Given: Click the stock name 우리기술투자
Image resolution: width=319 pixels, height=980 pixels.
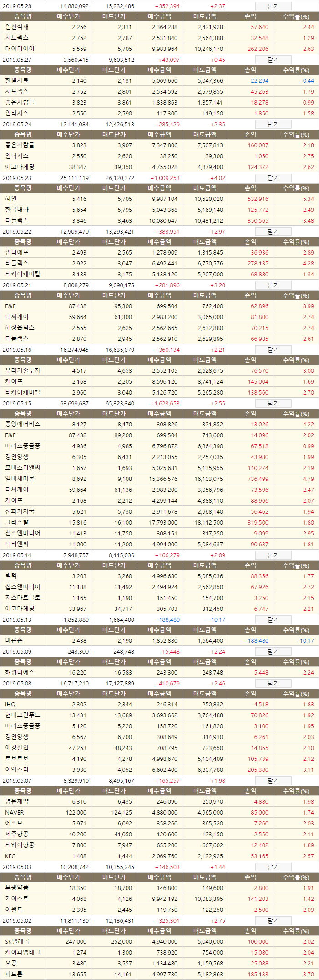Looking at the screenshot, I should (23, 370).
